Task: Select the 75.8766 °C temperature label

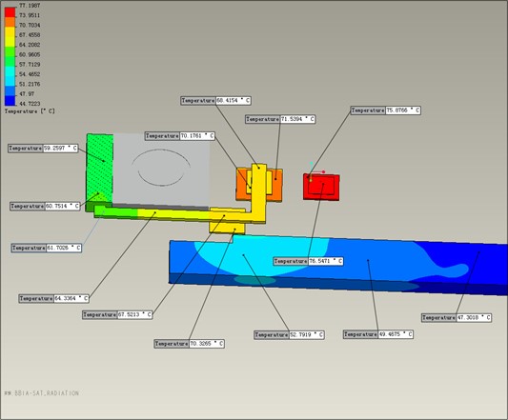Action: [x=386, y=110]
